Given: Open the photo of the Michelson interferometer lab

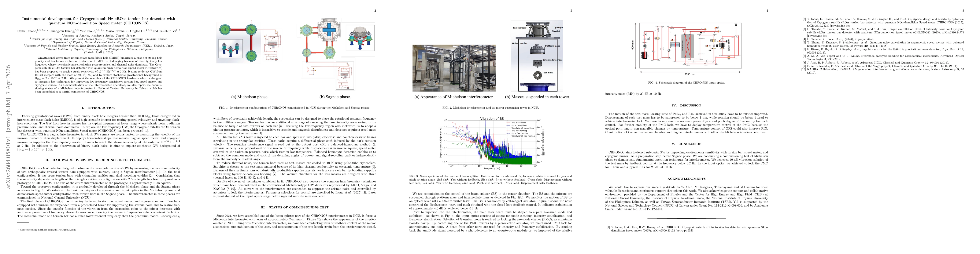Looking at the screenshot, I should [454, 68].
